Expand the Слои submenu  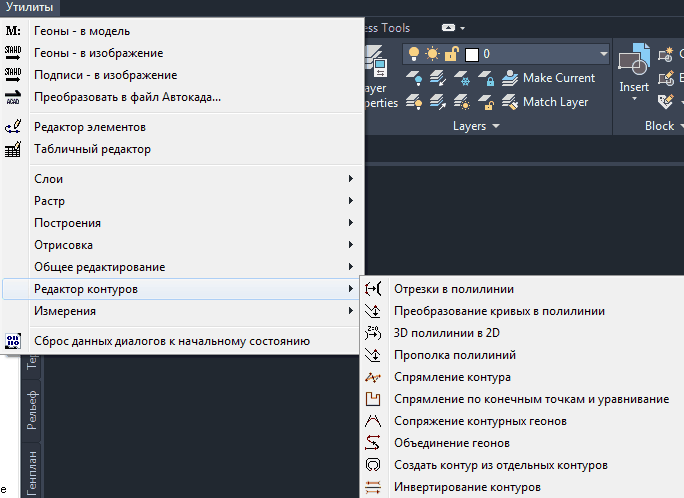pyautogui.click(x=182, y=179)
